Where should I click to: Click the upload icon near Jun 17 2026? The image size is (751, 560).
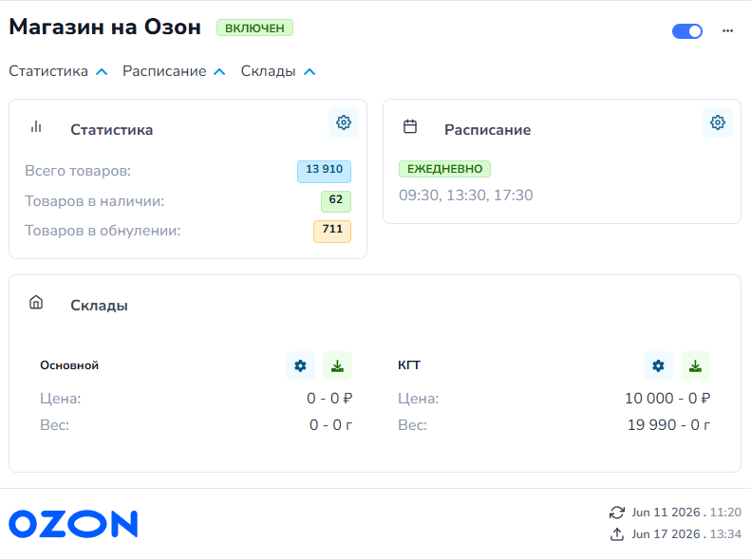pyautogui.click(x=617, y=534)
